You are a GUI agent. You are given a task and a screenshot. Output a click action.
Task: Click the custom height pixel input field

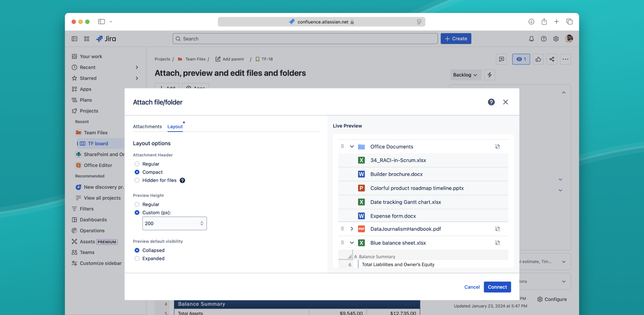(174, 223)
